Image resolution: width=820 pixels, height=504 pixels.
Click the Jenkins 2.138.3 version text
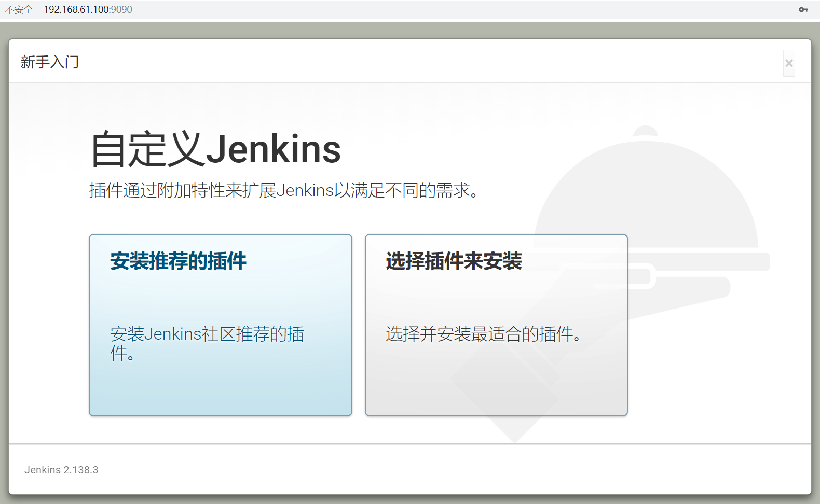tap(61, 470)
